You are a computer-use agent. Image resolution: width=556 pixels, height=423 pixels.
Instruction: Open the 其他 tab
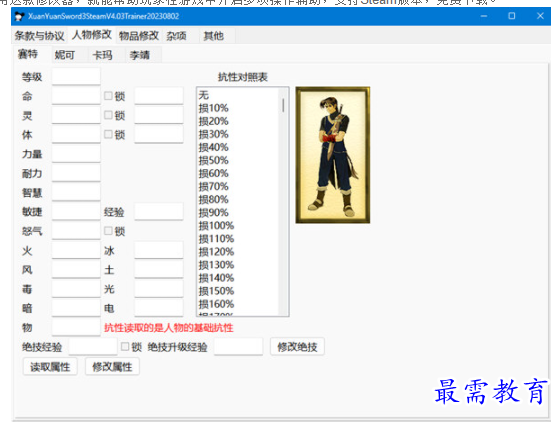tap(213, 36)
